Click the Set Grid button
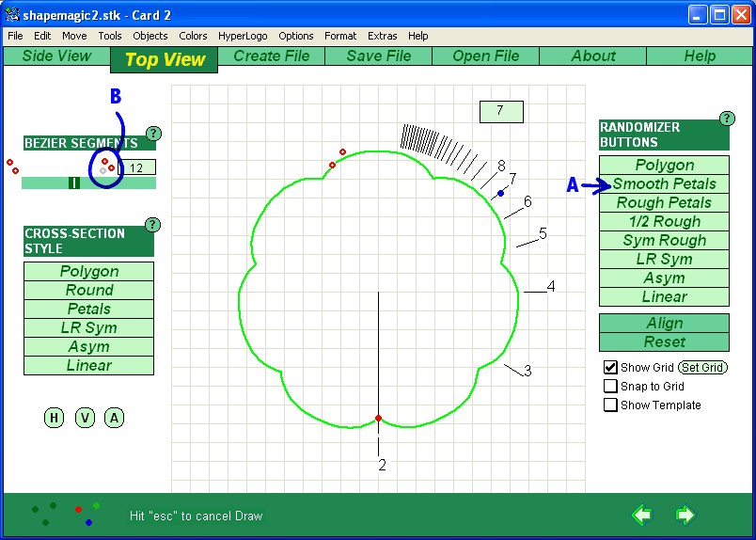 702,367
